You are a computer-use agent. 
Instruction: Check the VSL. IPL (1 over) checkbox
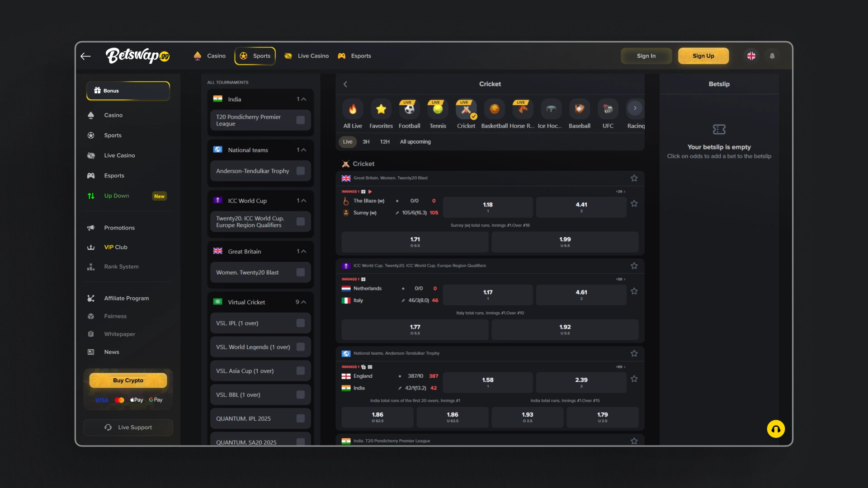(x=301, y=323)
